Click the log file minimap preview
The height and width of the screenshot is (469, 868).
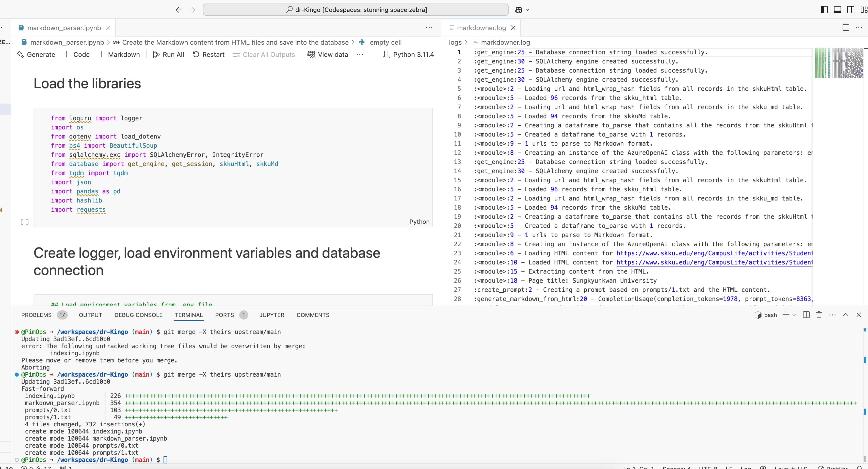pos(839,63)
